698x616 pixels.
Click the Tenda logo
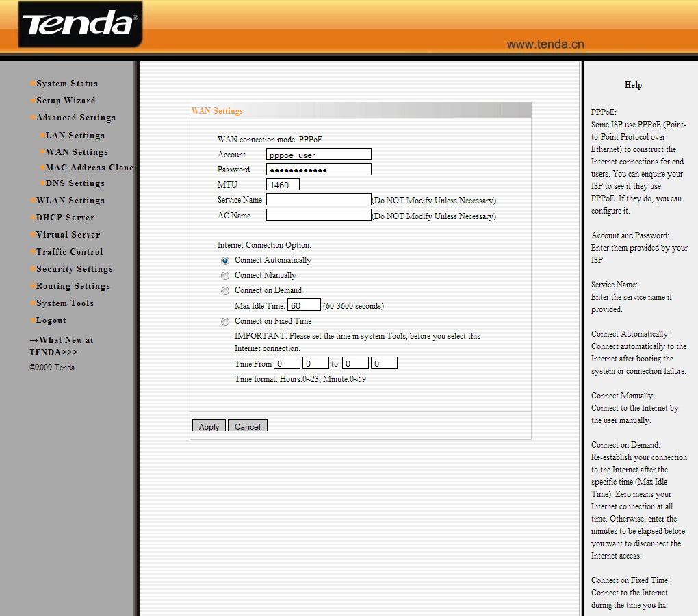79,25
